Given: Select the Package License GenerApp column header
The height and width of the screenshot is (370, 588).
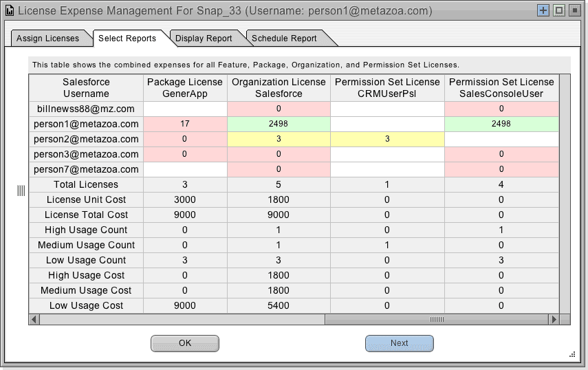Looking at the screenshot, I should coord(185,88).
